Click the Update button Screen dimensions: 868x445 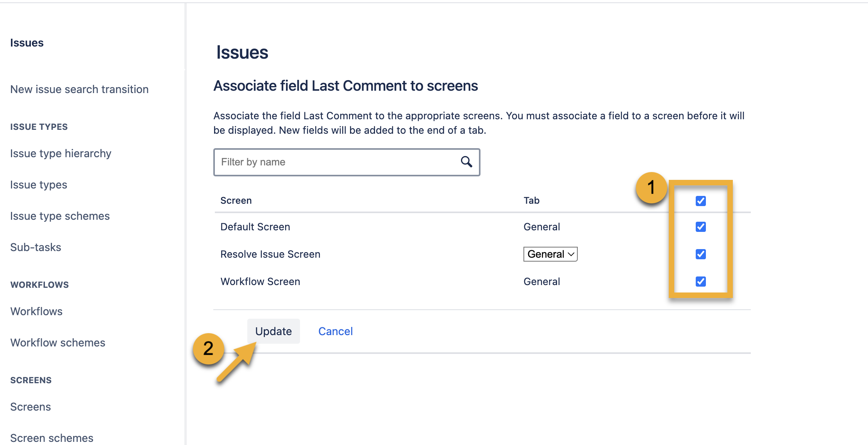273,331
